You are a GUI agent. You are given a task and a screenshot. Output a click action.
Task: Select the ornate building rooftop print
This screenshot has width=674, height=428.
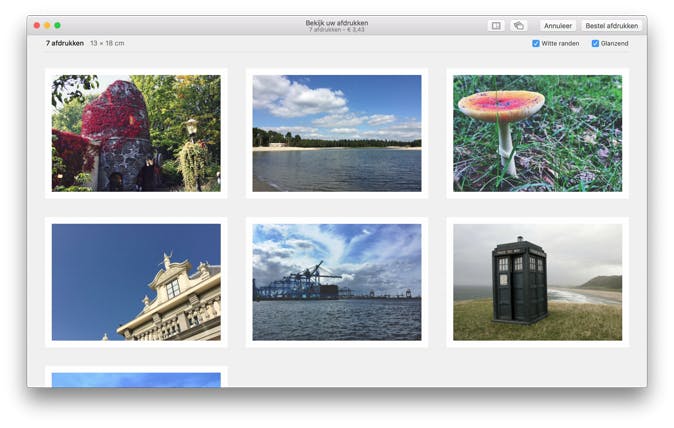click(x=136, y=282)
